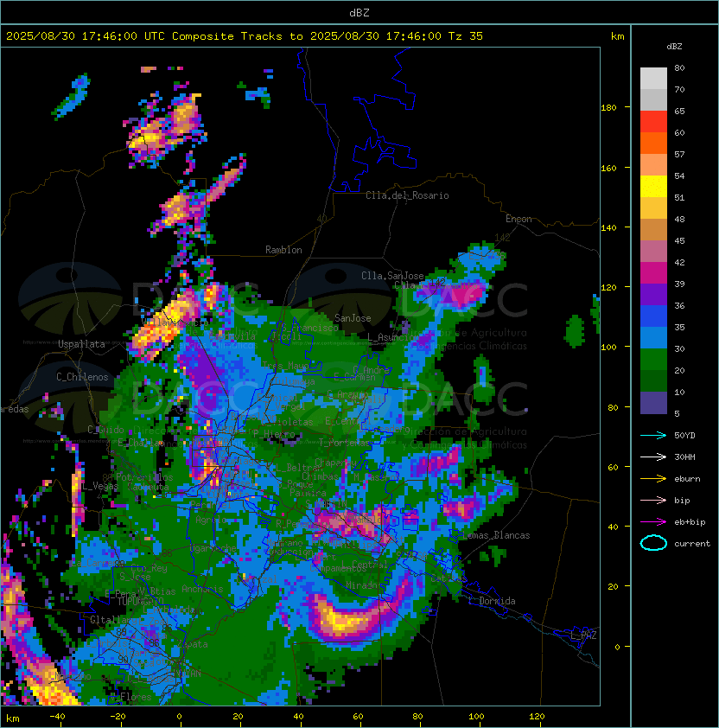Click the '120' km tick on horizontal axis
The width and height of the screenshot is (719, 728).
537,717
